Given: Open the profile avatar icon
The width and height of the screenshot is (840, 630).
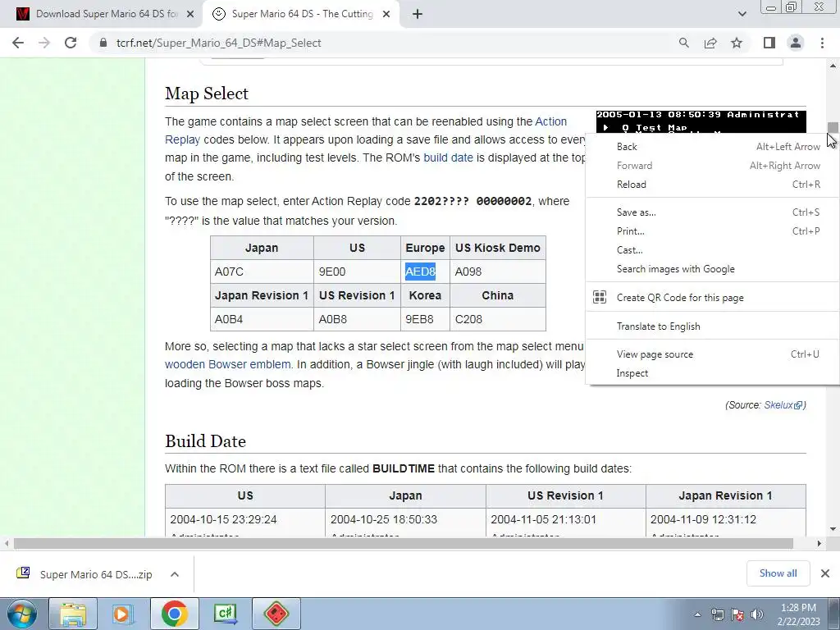Looking at the screenshot, I should pos(796,43).
